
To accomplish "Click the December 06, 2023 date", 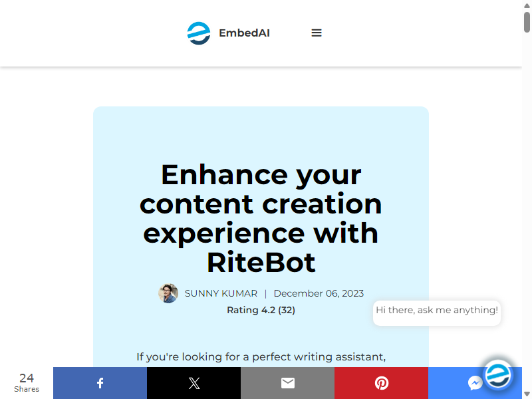I will point(319,293).
